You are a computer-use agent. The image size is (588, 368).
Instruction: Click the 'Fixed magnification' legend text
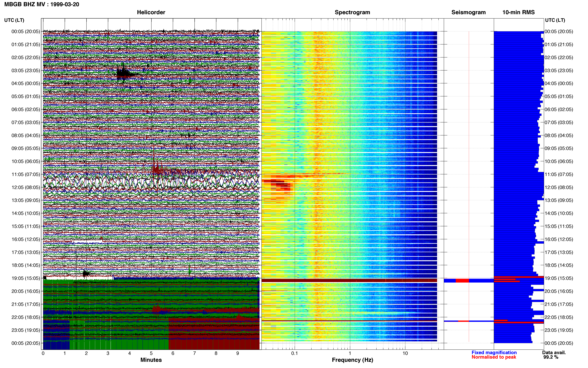click(x=494, y=352)
